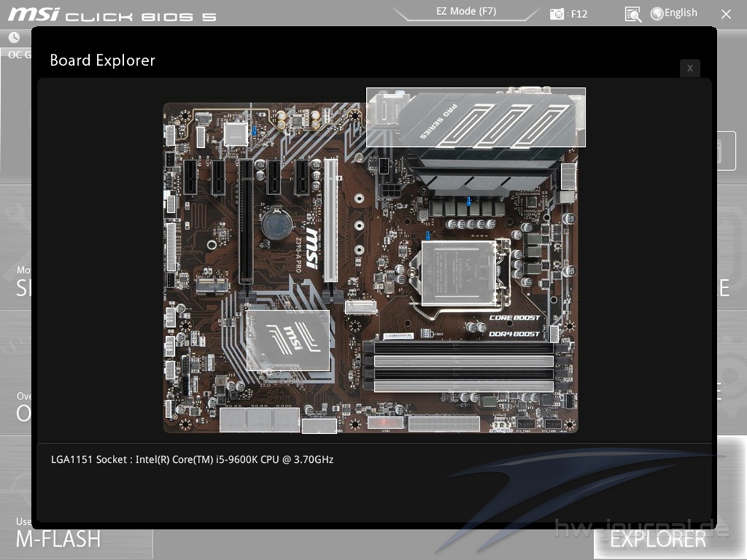Select the SATA port block at bottom edge
Image resolution: width=747 pixels, height=560 pixels.
click(259, 420)
